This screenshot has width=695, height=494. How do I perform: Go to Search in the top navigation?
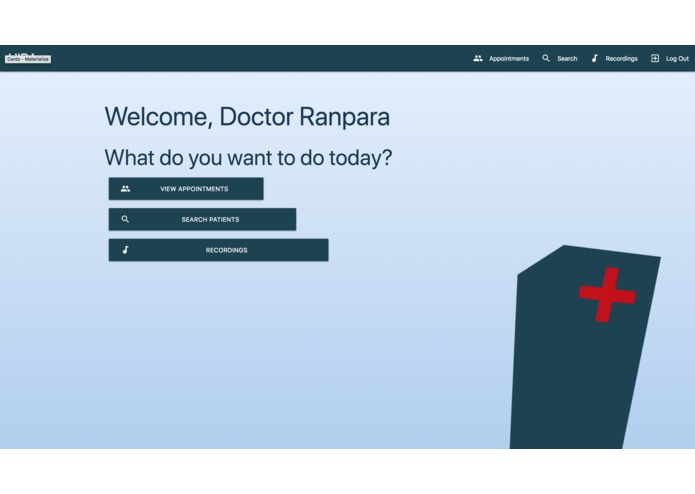pyautogui.click(x=567, y=58)
